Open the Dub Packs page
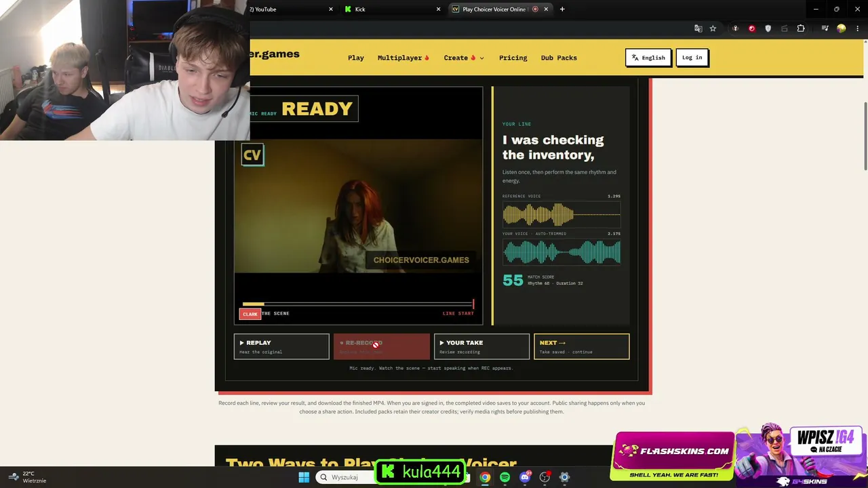Screen dimensions: 868x488 coord(559,58)
